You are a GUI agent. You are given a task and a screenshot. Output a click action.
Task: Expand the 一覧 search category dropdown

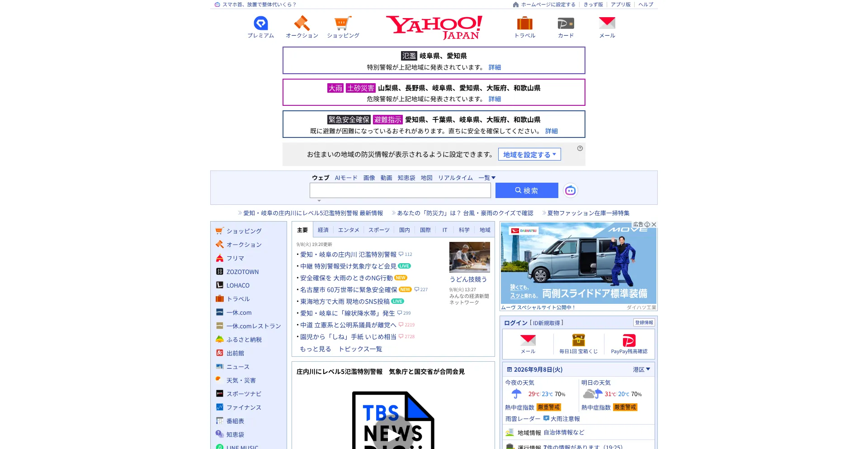pyautogui.click(x=487, y=178)
